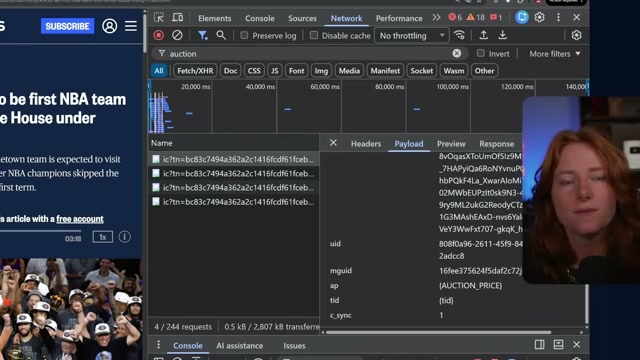This screenshot has width=640, height=360.
Task: Toggle device toolbar icon
Action: pos(178,18)
